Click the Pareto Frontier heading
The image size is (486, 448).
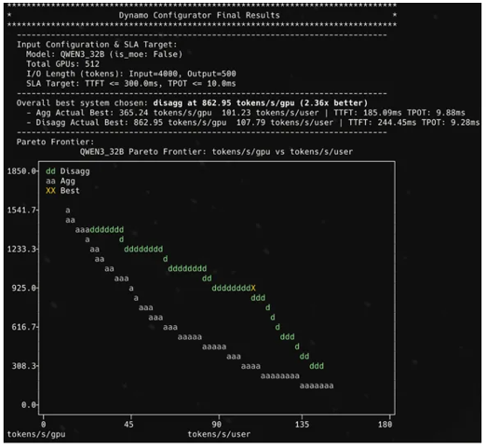[55, 142]
